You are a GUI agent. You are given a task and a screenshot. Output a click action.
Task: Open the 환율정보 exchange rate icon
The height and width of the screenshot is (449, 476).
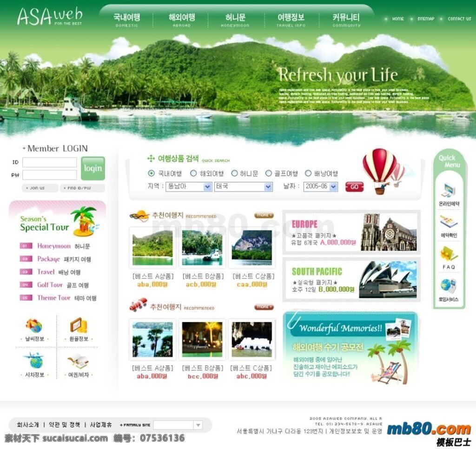click(79, 326)
